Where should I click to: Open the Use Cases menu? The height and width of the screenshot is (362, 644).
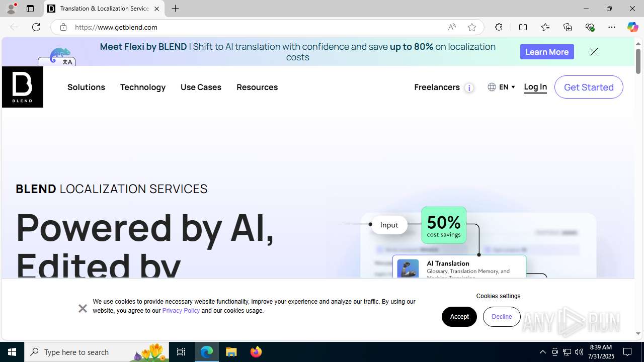(x=201, y=87)
